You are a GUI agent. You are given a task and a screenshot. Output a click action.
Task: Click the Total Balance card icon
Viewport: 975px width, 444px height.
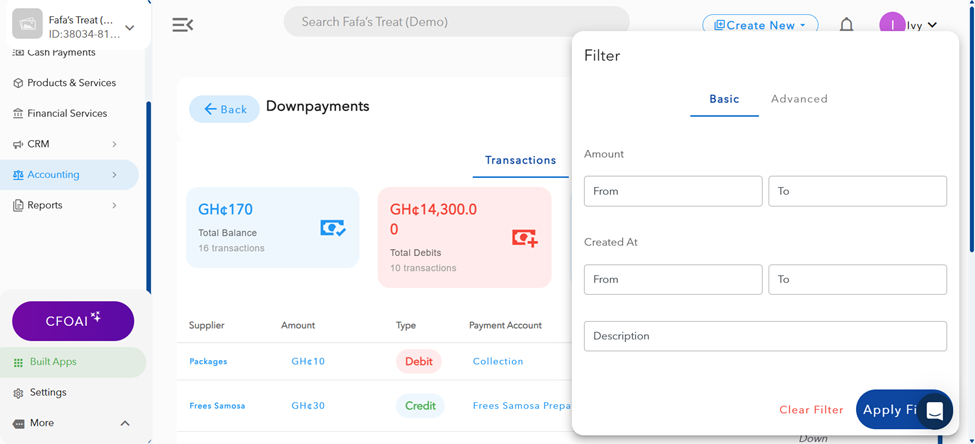point(333,228)
